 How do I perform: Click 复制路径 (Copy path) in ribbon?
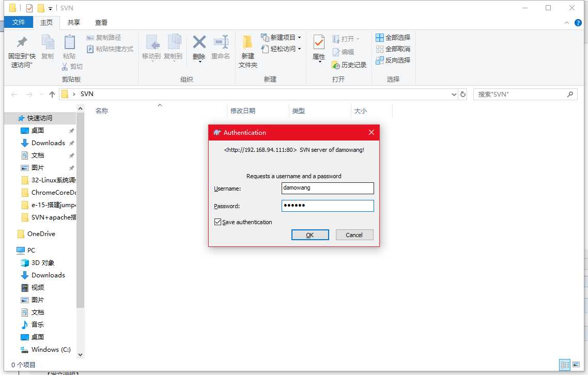tap(104, 38)
